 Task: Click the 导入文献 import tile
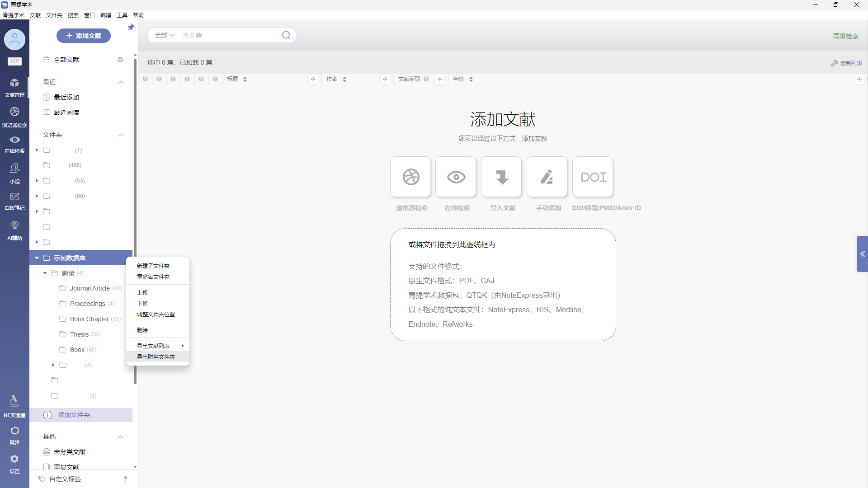(x=501, y=177)
